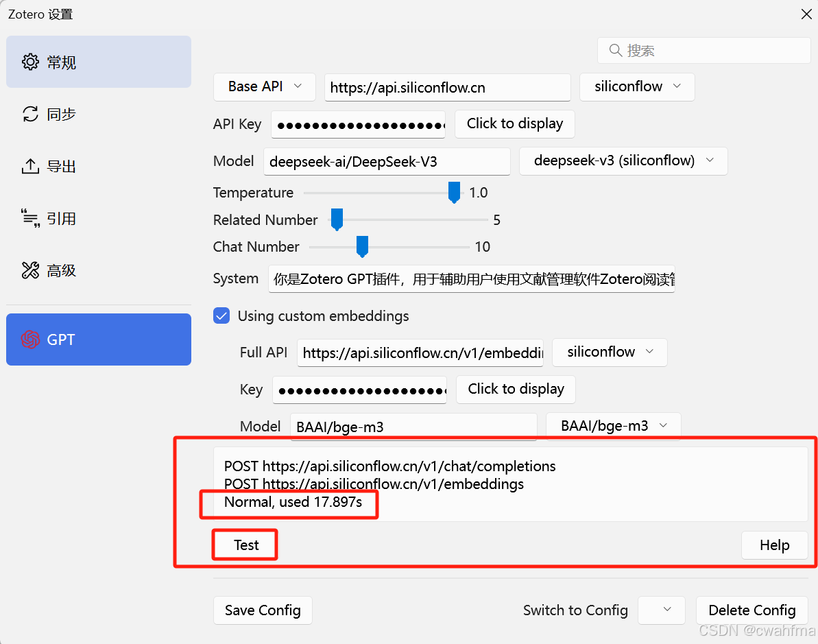The image size is (818, 644).
Task: Click the Chat Number slider handle
Action: point(363,246)
